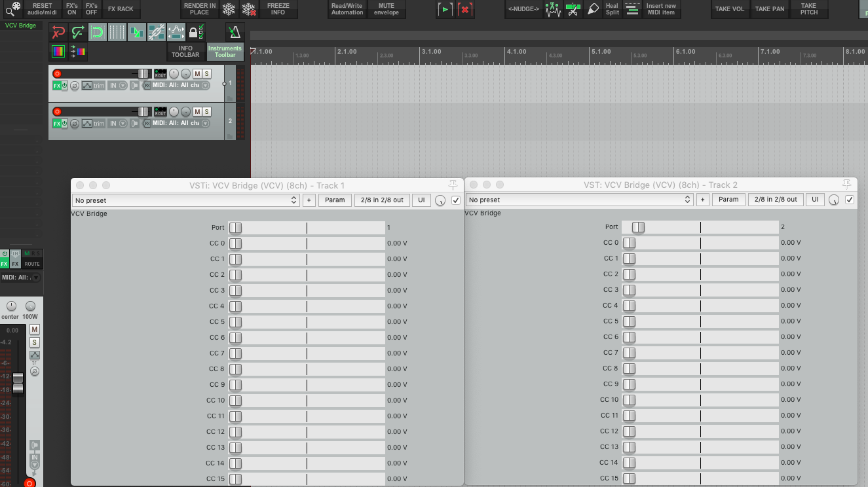Open track 2 IN input dropdown arrow

click(x=123, y=123)
